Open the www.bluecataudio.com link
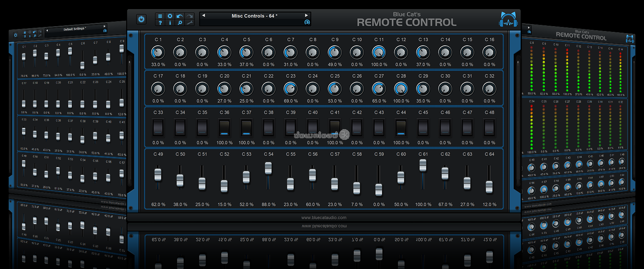This screenshot has width=644, height=269. pos(324,217)
